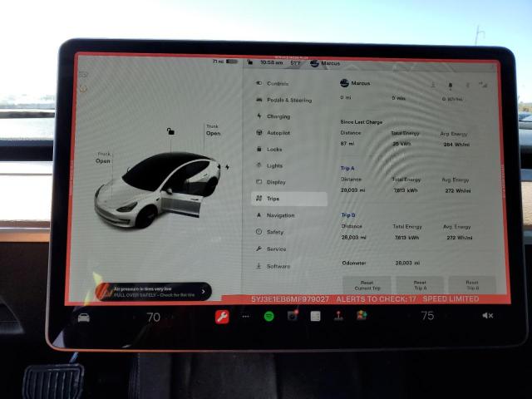Tap the rear Trunk Open label

pos(213,131)
